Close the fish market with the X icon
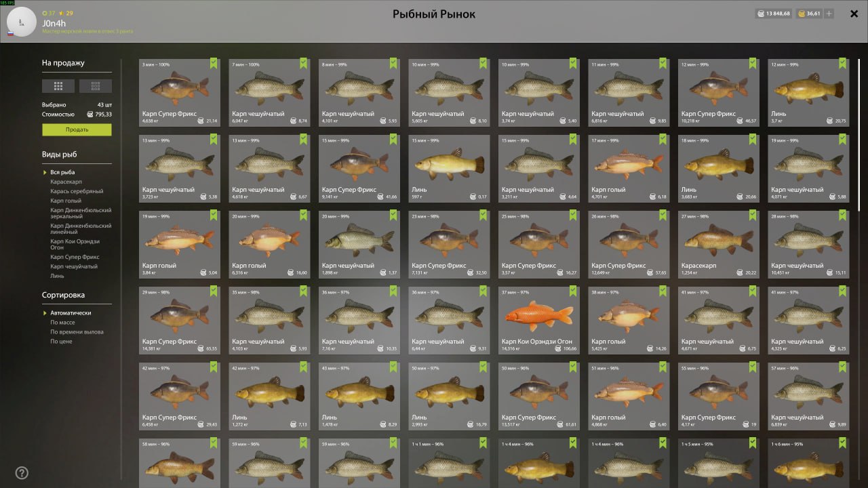 853,14
